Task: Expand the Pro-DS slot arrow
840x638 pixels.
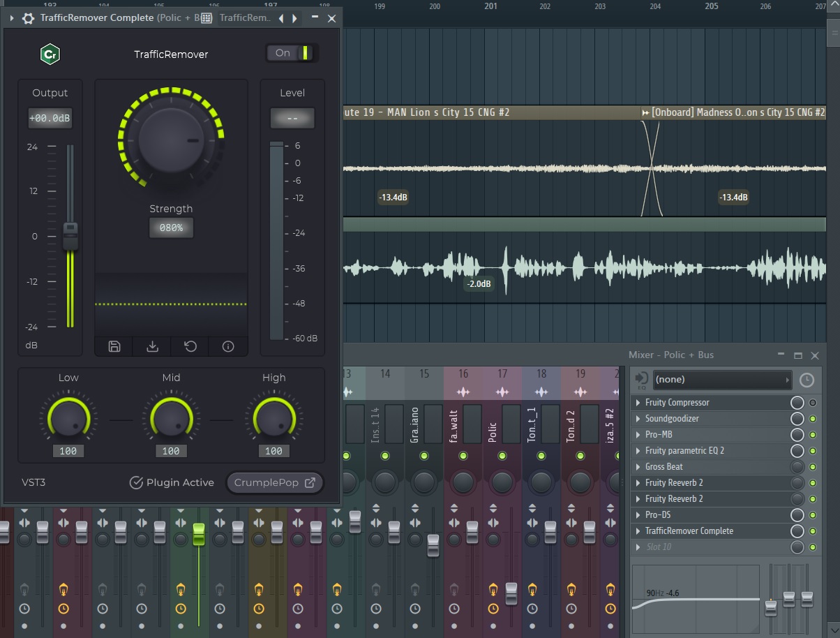Action: (x=638, y=515)
